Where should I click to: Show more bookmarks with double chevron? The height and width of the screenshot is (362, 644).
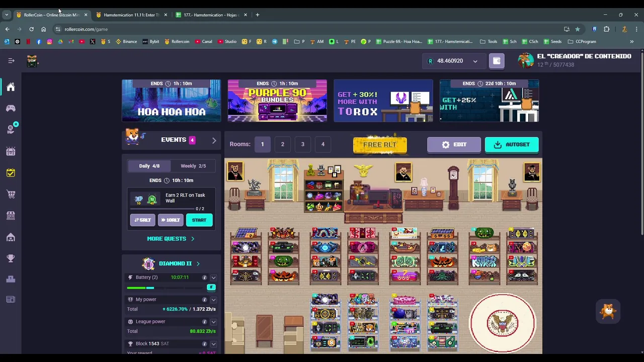632,42
